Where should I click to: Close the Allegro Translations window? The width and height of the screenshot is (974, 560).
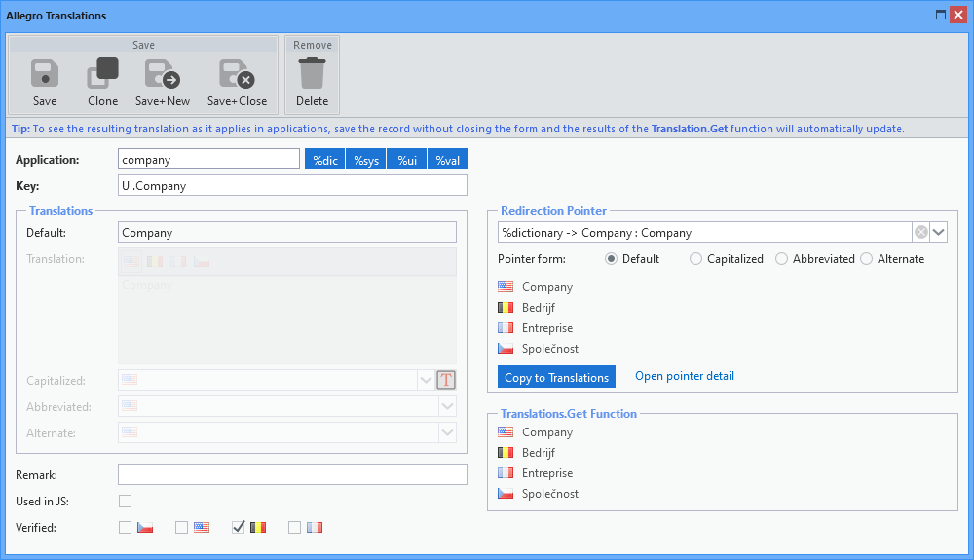click(958, 15)
